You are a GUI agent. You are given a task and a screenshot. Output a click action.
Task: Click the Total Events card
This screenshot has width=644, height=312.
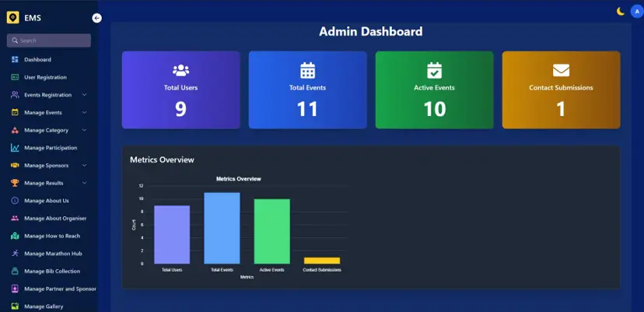308,90
